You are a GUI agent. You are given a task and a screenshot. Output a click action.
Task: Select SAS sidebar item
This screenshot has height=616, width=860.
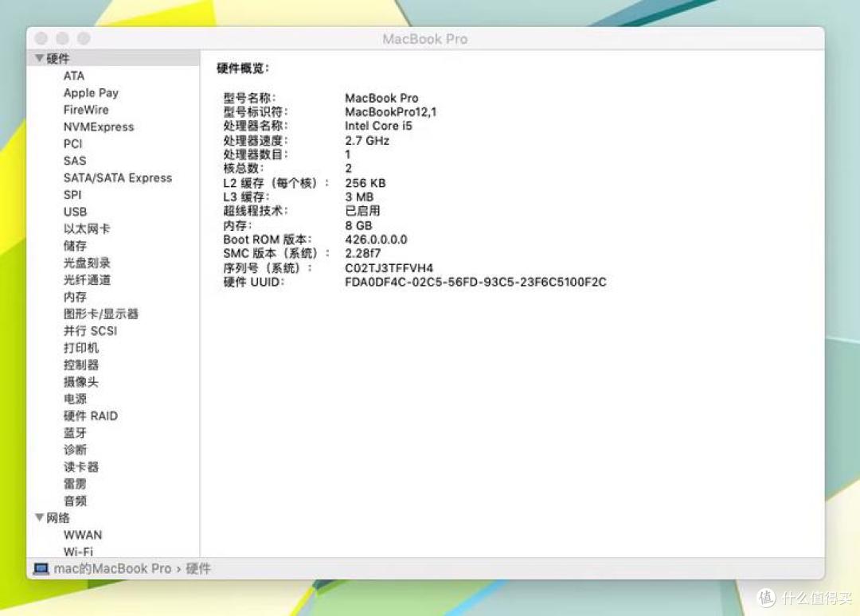pos(75,161)
